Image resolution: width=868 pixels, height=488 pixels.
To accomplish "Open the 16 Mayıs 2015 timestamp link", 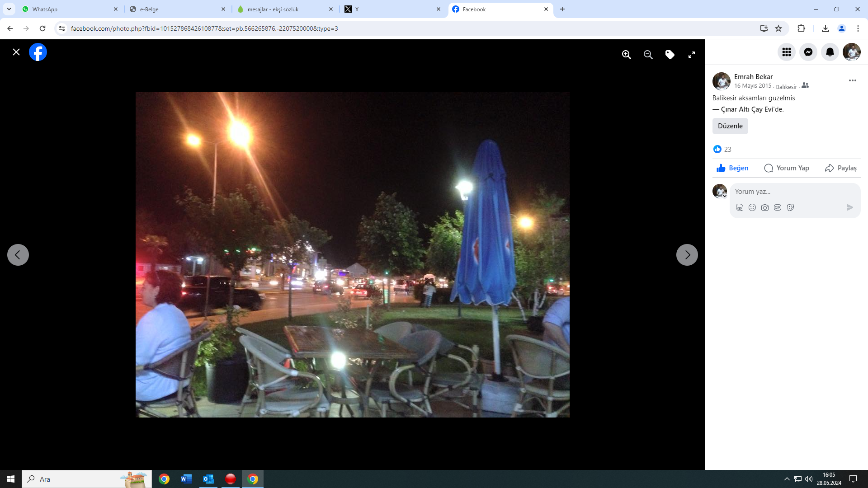I will point(752,86).
